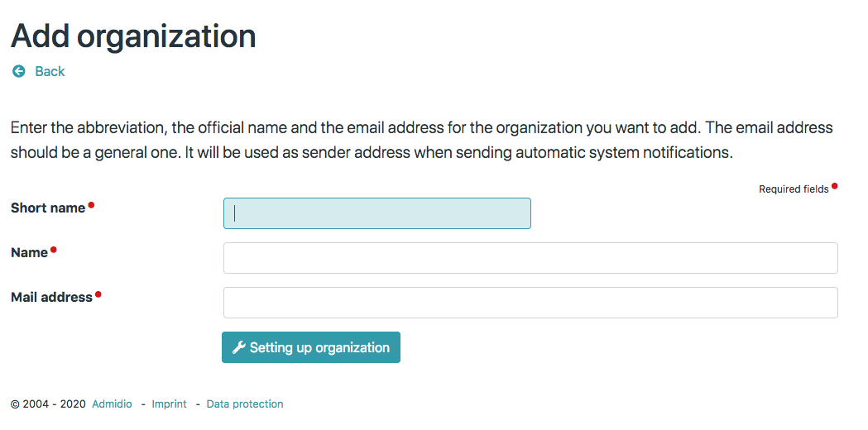Click the red dot after Required fields
This screenshot has width=868, height=430.
point(834,186)
